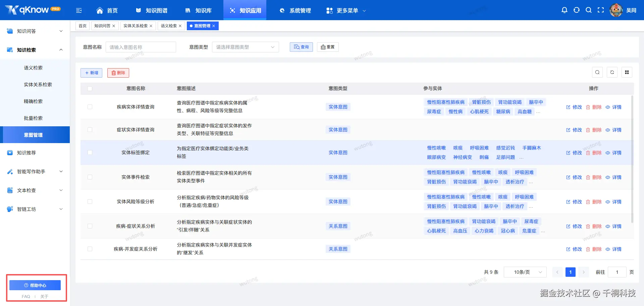This screenshot has height=306, width=644.
Task: Click the global search magnifier in top bar
Action: pyautogui.click(x=589, y=10)
